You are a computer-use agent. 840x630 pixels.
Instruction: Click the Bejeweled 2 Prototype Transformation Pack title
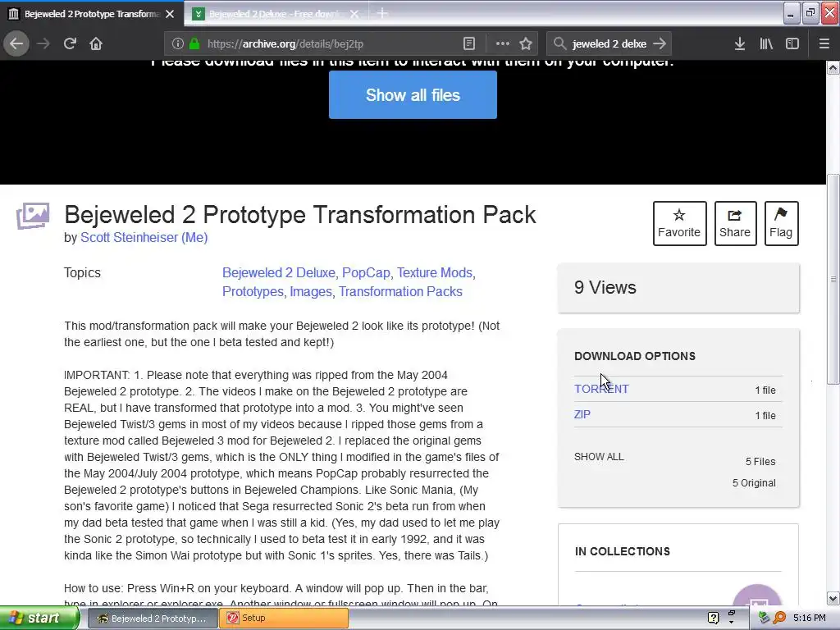300,214
